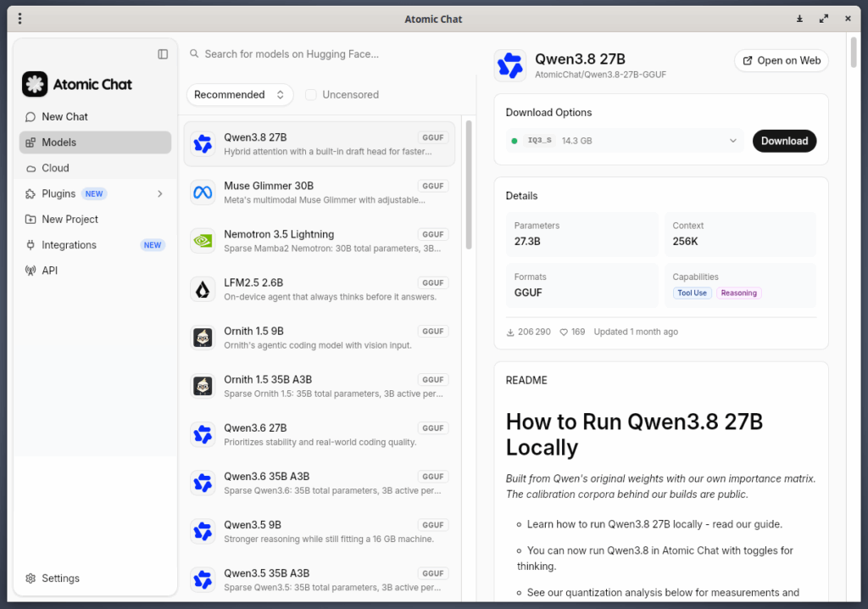The image size is (868, 609).
Task: Click the three-dot window menu icon
Action: (x=20, y=19)
